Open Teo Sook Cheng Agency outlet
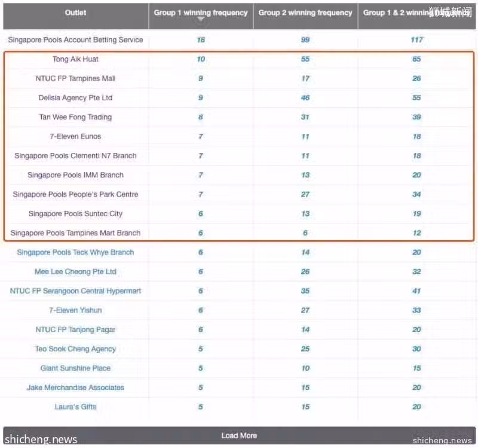 point(76,349)
